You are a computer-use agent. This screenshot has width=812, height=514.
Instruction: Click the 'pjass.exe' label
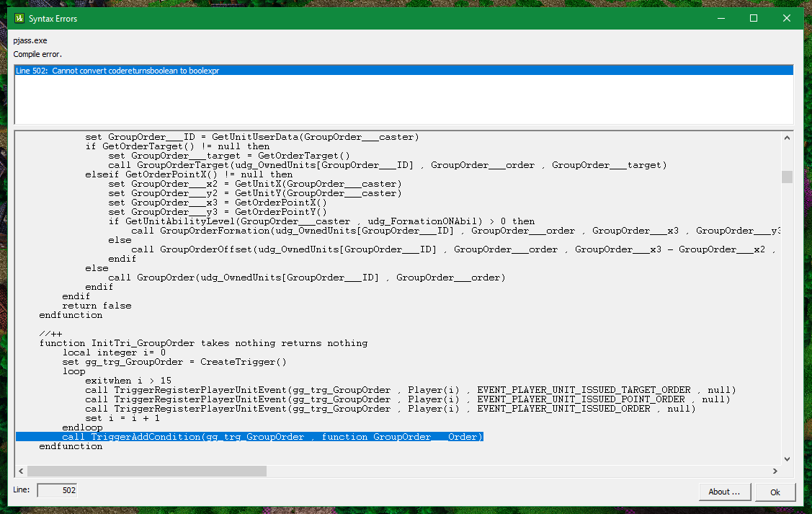[x=30, y=40]
